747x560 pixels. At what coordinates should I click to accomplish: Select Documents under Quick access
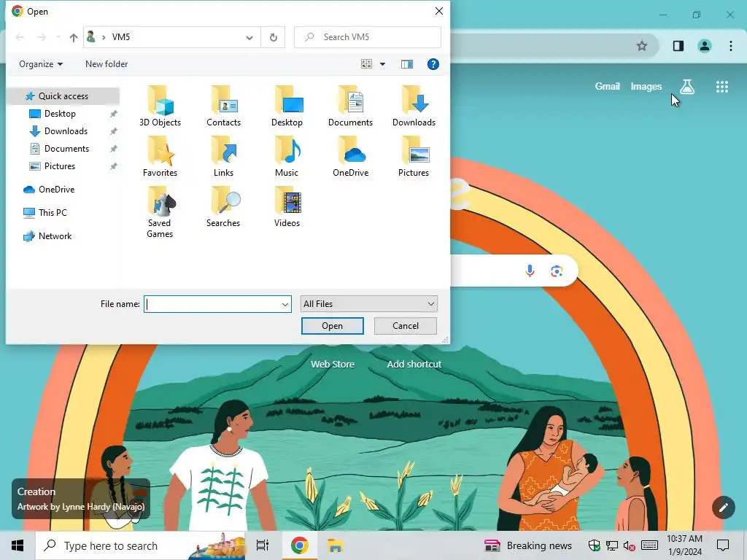pyautogui.click(x=66, y=149)
